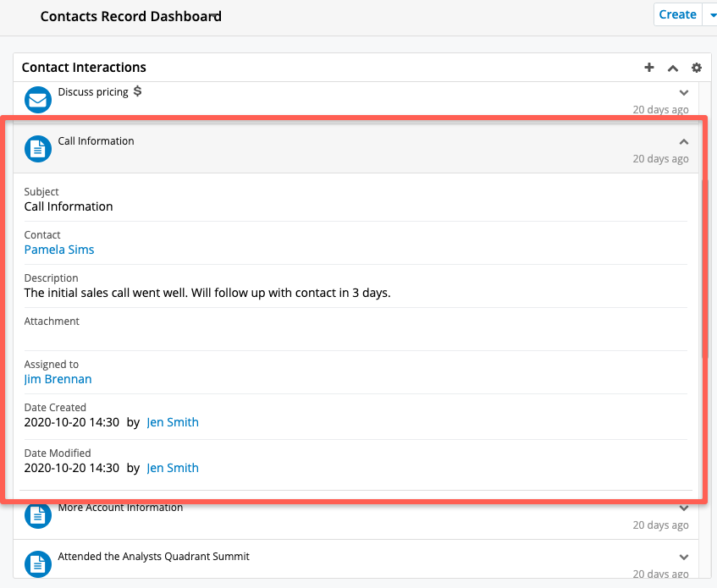Click Jen Smith link under Date Modified

pos(173,468)
